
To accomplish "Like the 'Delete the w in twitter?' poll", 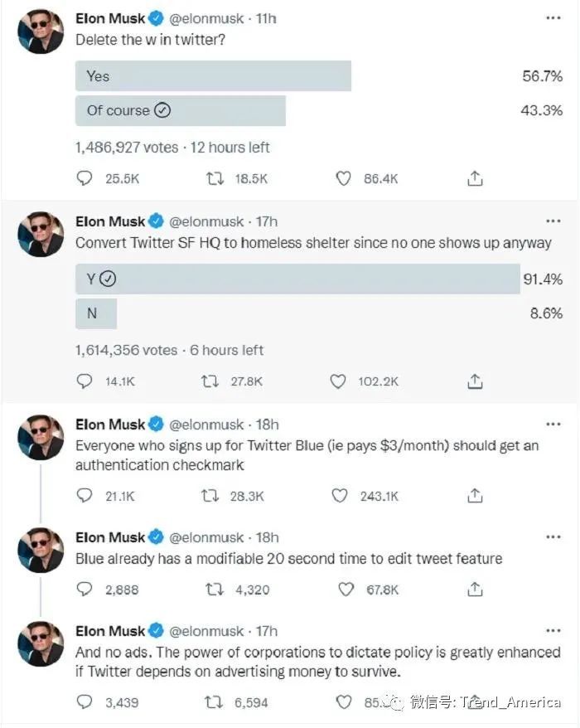I will (x=344, y=178).
